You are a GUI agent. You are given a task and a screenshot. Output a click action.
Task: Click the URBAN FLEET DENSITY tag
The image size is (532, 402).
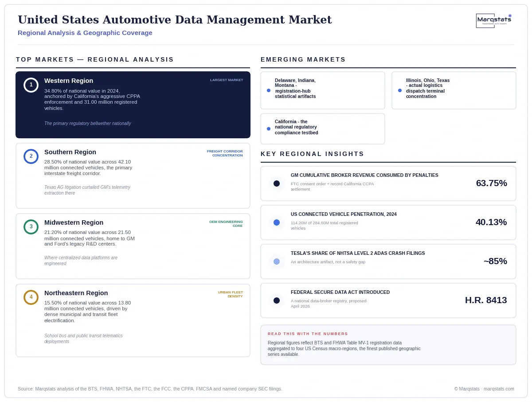click(231, 294)
